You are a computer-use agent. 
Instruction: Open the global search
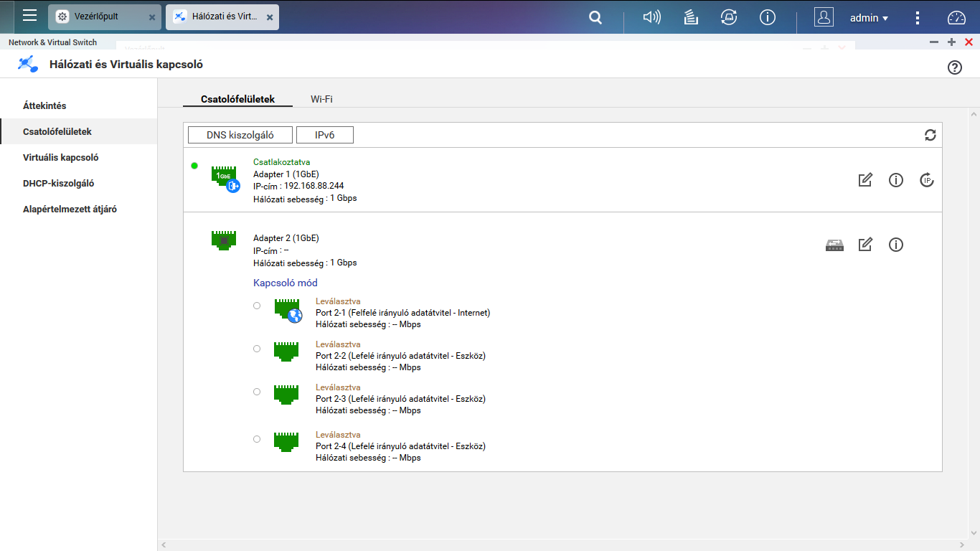coord(595,17)
